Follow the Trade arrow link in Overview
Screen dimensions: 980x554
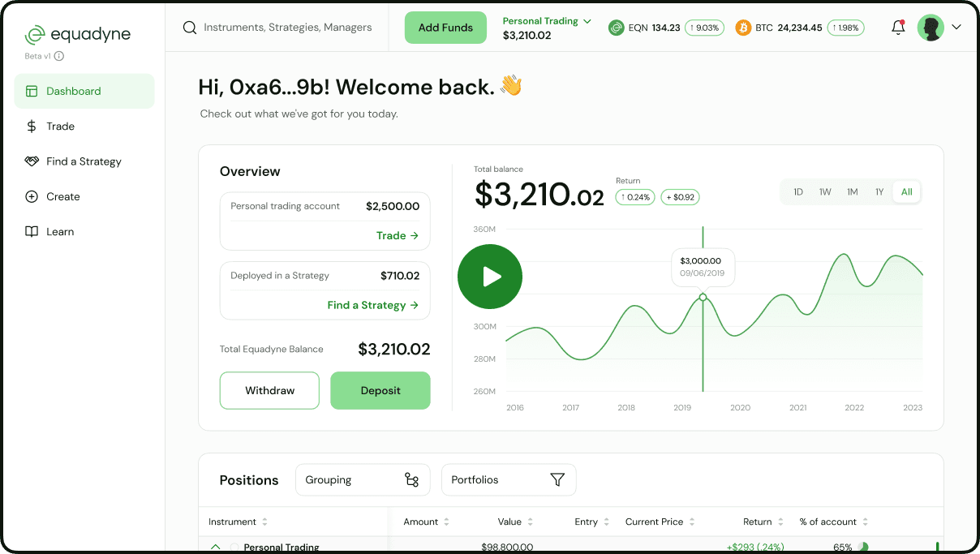pos(398,235)
